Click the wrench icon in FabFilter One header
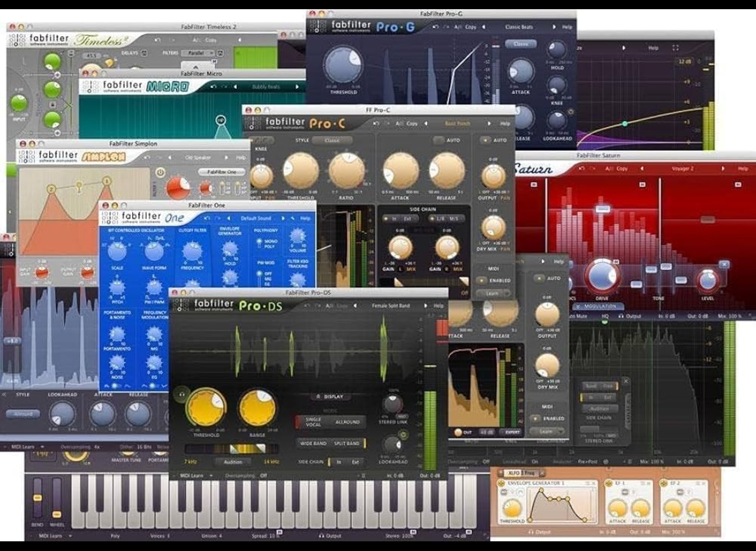This screenshot has width=756, height=551. tap(292, 219)
